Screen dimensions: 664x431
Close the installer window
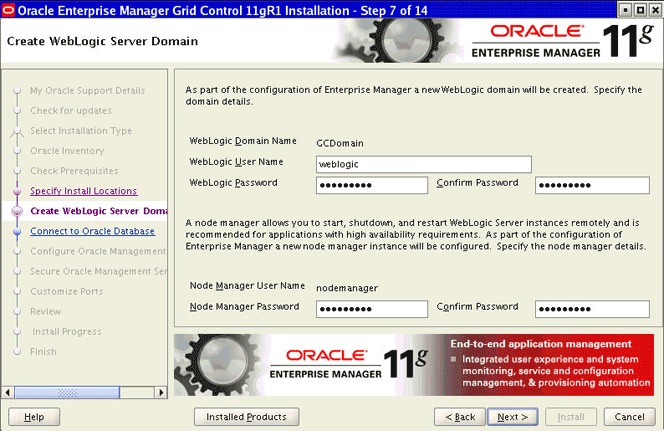click(x=655, y=10)
